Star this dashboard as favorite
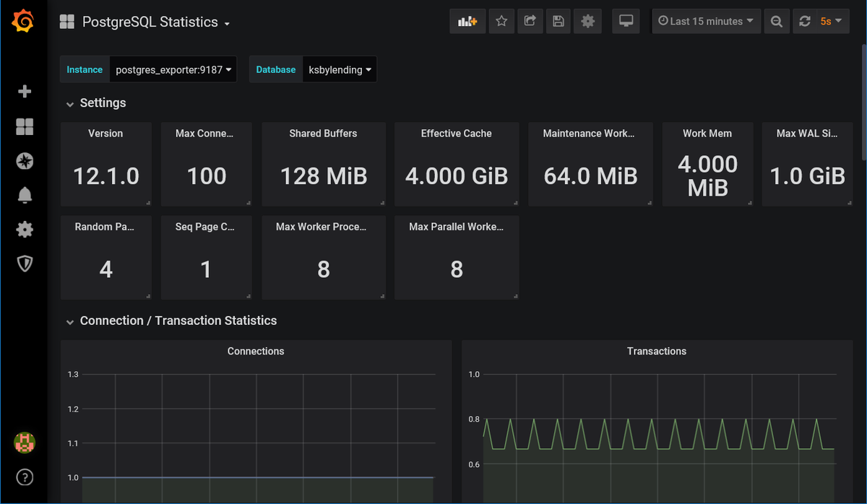The image size is (867, 504). [501, 22]
